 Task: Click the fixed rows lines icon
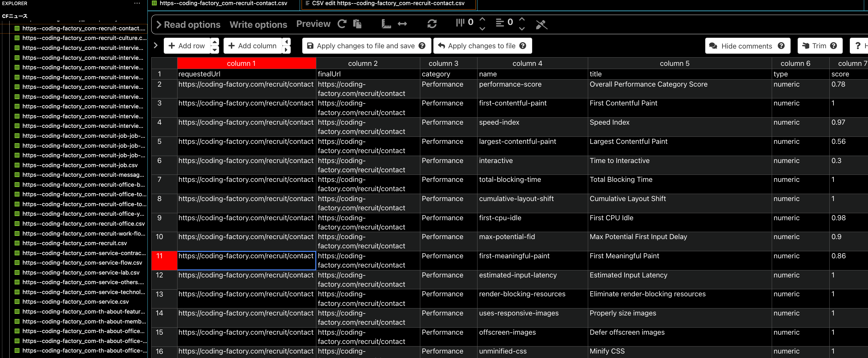pos(500,23)
